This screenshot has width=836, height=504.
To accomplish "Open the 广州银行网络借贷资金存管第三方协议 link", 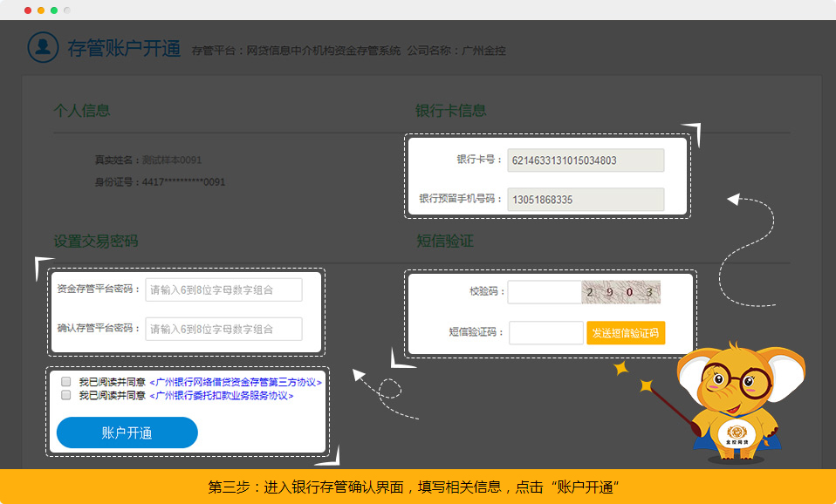I will click(236, 382).
